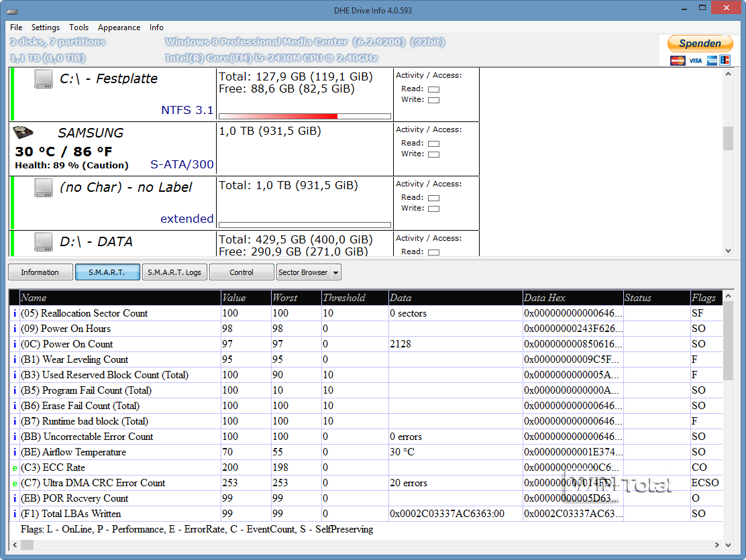Click the Read activity indicator for C:\ drive
Image resolution: width=746 pixels, height=560 pixels.
coord(433,89)
